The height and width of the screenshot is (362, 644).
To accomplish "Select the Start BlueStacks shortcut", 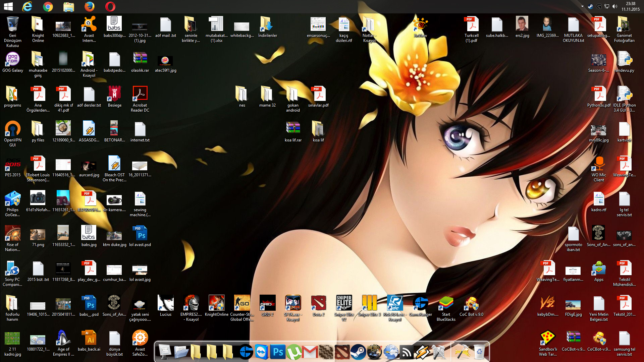I will click(446, 308).
